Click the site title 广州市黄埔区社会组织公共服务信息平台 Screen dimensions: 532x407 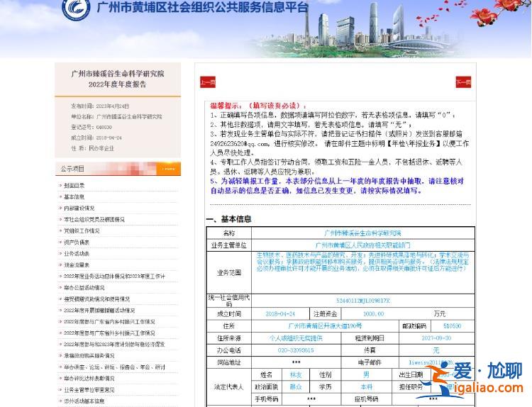(x=203, y=7)
